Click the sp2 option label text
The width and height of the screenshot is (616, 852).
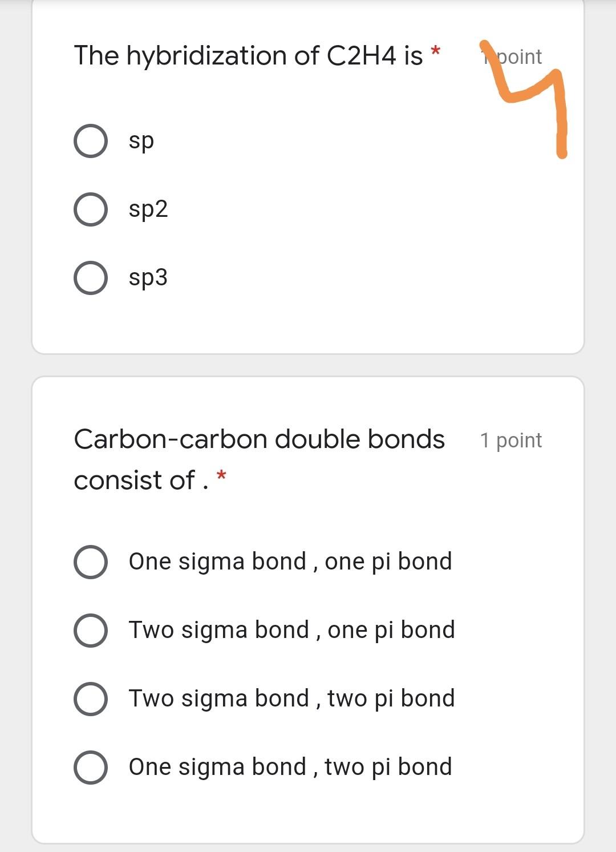(148, 209)
